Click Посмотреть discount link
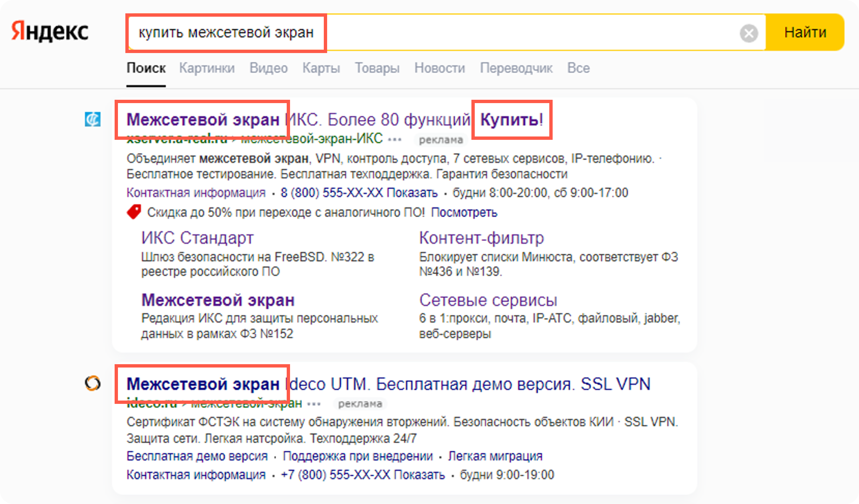 pyautogui.click(x=464, y=213)
